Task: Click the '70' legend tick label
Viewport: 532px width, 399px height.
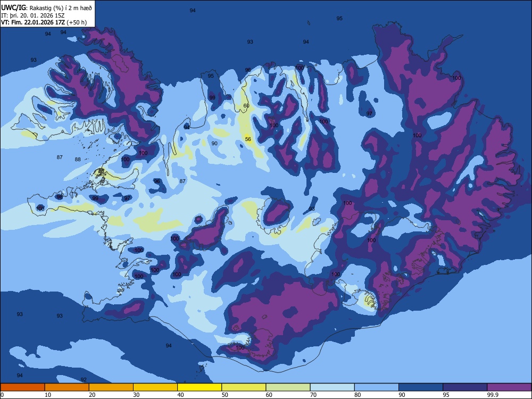Action: tap(313, 395)
